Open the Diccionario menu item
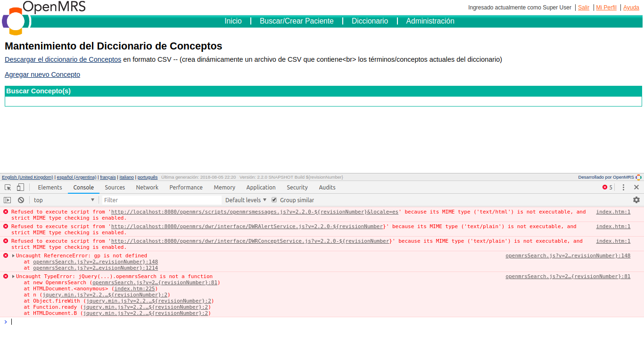The height and width of the screenshot is (362, 644). [x=370, y=21]
